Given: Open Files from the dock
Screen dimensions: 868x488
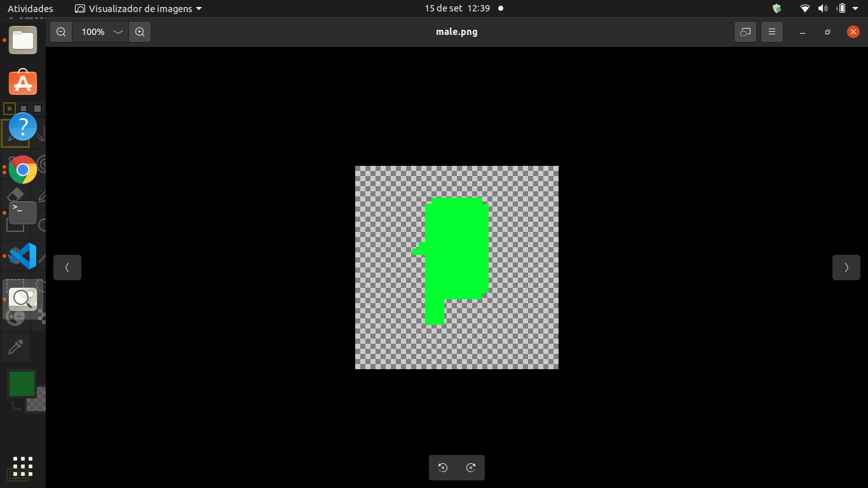Looking at the screenshot, I should click(x=23, y=40).
